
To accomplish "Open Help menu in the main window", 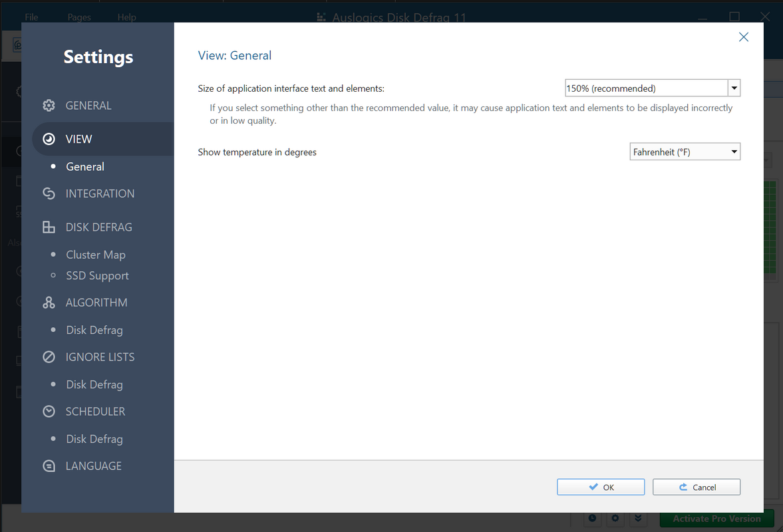I will point(127,17).
